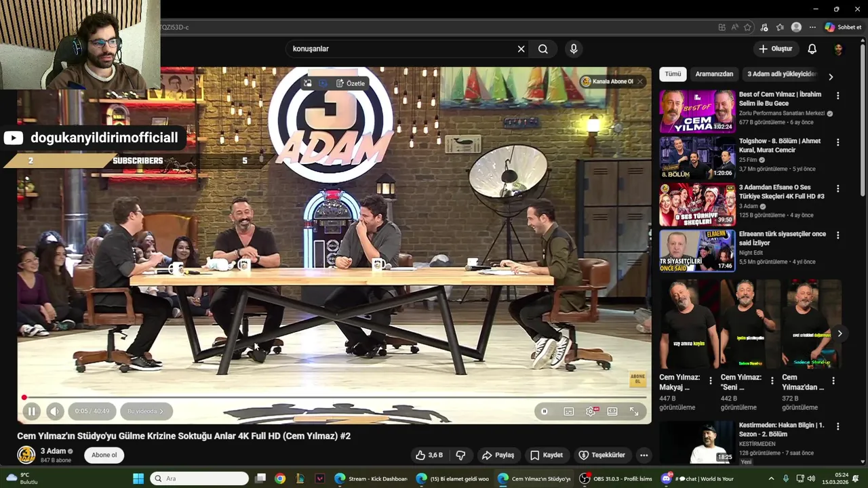Screen dimensions: 868x488
Task: Select the Tümü filter chip
Action: pos(673,74)
